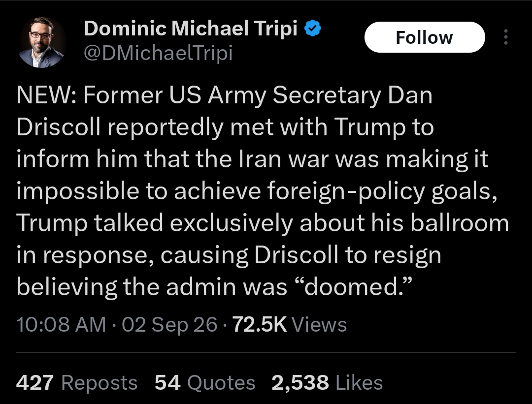Follow Dominic Michael Tripi
Image resolution: width=532 pixels, height=404 pixels.
click(425, 37)
